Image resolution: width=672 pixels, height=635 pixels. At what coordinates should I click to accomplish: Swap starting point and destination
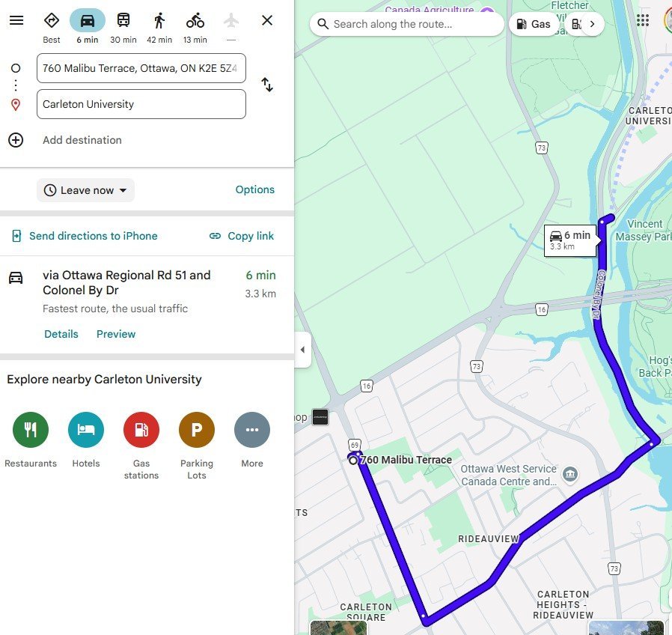click(x=267, y=85)
